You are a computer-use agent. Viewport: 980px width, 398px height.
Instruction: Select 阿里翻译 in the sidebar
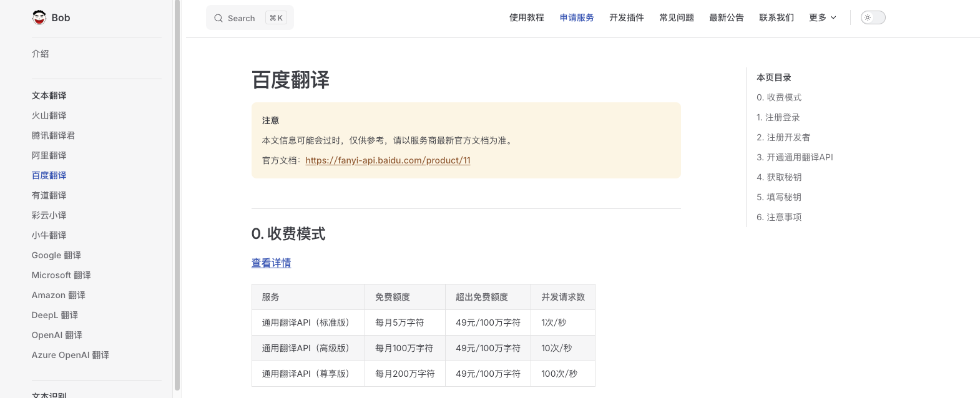coord(49,155)
